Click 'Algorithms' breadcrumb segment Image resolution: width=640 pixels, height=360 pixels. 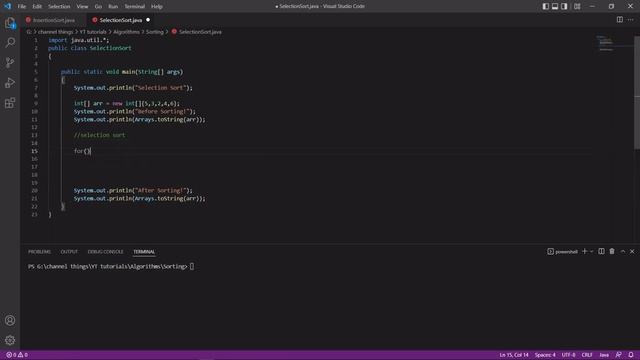(126, 32)
